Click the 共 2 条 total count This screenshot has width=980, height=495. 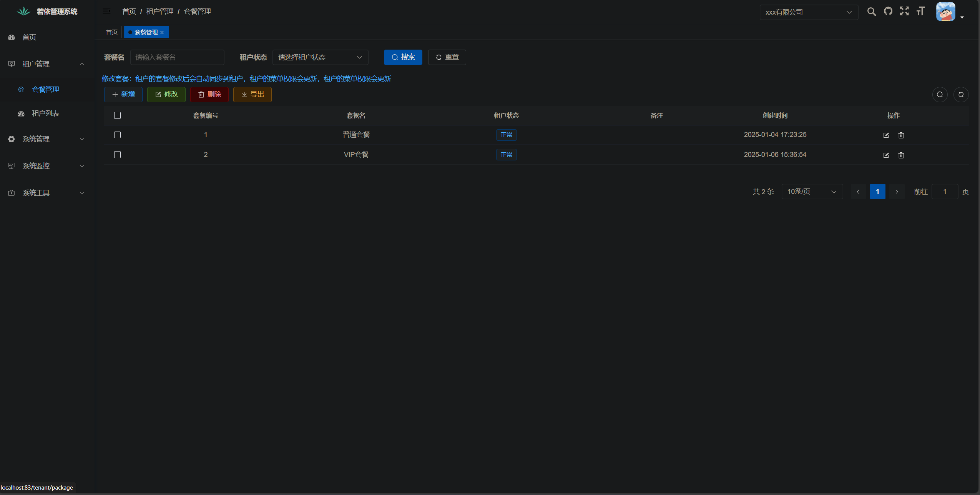click(763, 192)
